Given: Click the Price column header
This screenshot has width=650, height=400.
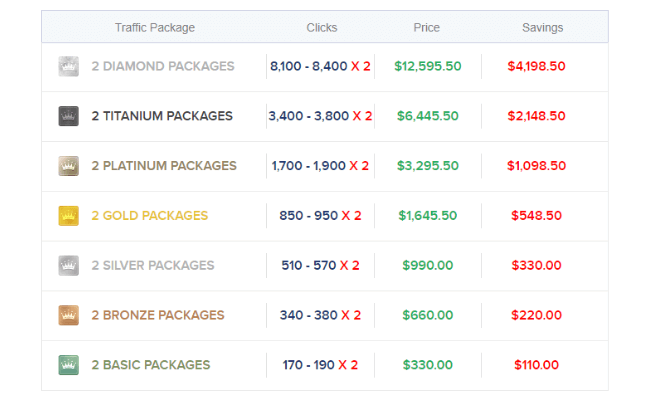Looking at the screenshot, I should point(427,28).
